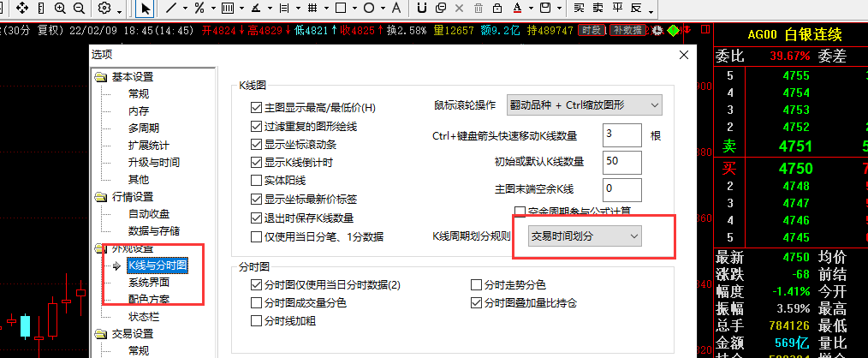868x358 pixels.
Task: Click the underlined A text color icon
Action: click(516, 8)
